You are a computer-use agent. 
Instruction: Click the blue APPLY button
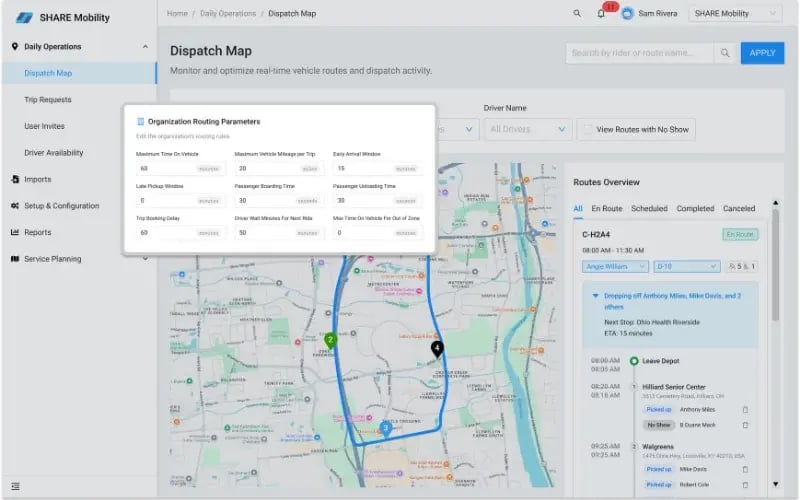click(762, 53)
